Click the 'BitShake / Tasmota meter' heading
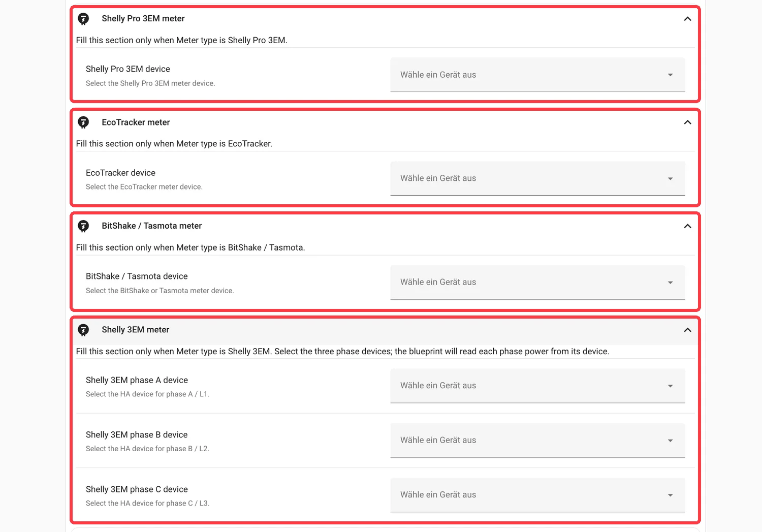 (152, 226)
